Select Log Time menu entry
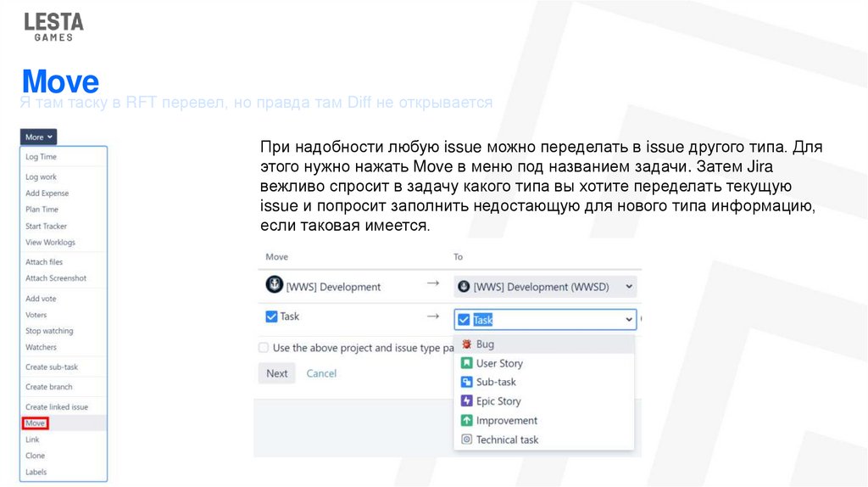Viewport: 868px width, 487px height. [x=63, y=157]
